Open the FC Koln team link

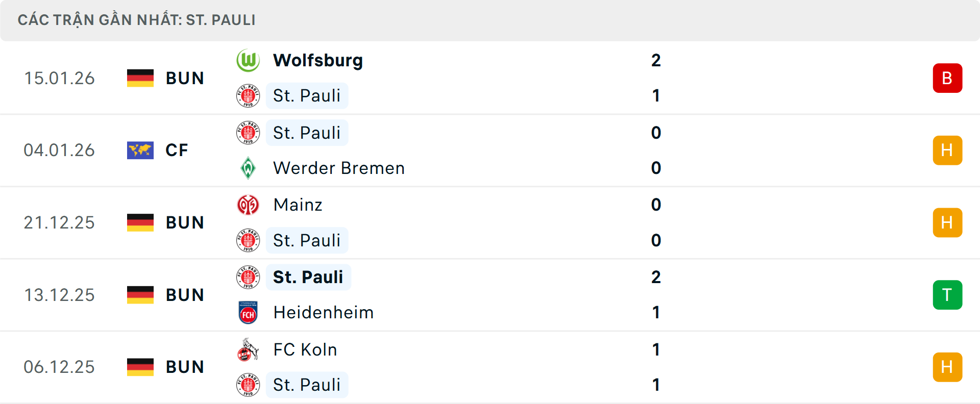point(305,350)
